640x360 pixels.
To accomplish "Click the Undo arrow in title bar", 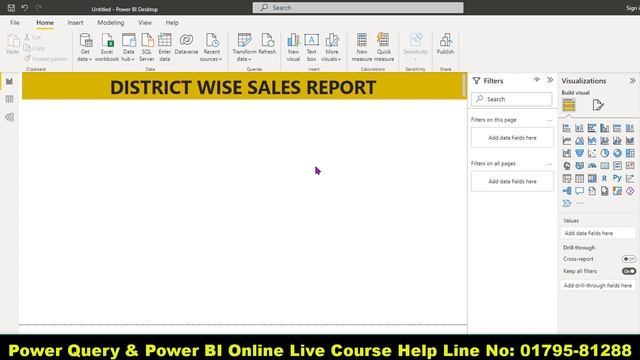I will tap(25, 8).
